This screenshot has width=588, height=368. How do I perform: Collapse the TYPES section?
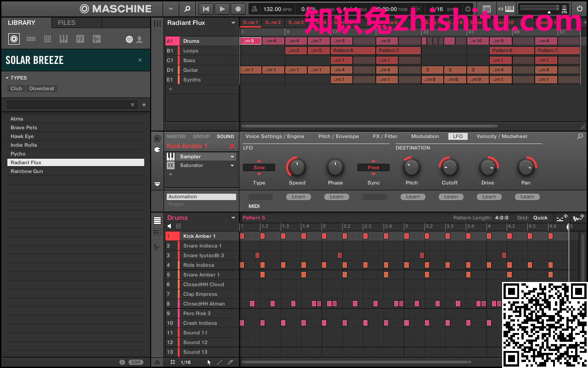pyautogui.click(x=7, y=78)
